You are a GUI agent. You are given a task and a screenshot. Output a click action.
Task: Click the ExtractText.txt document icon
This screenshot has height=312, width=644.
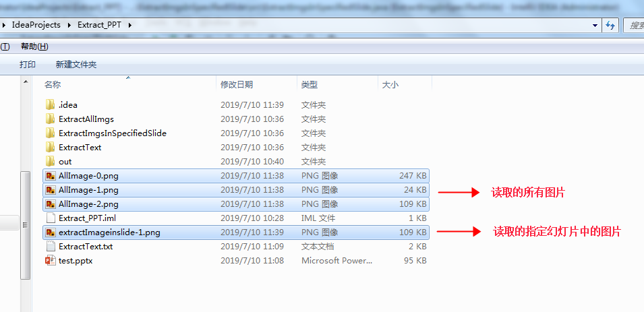[51, 247]
